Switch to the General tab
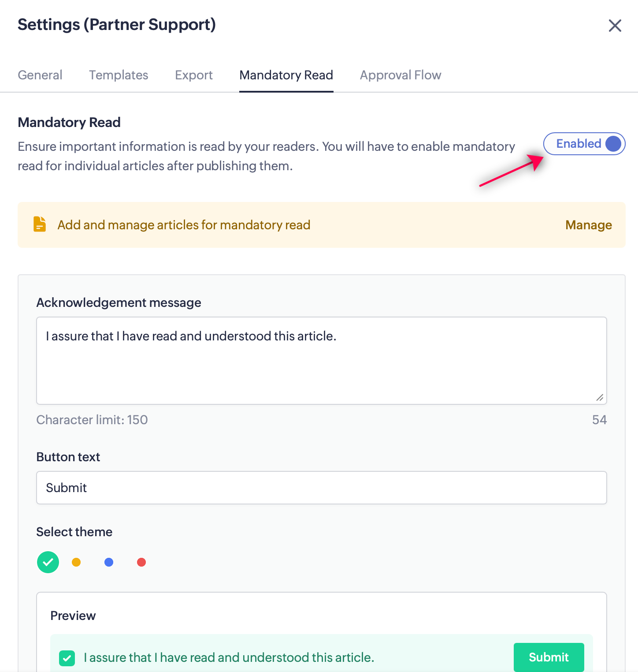Screen dimensions: 638x672 pyautogui.click(x=40, y=75)
